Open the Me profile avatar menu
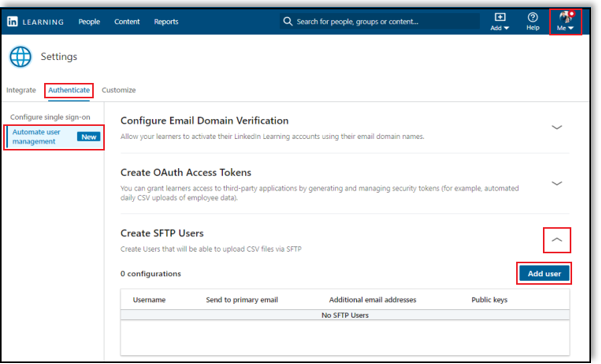601x364 pixels. (x=565, y=22)
